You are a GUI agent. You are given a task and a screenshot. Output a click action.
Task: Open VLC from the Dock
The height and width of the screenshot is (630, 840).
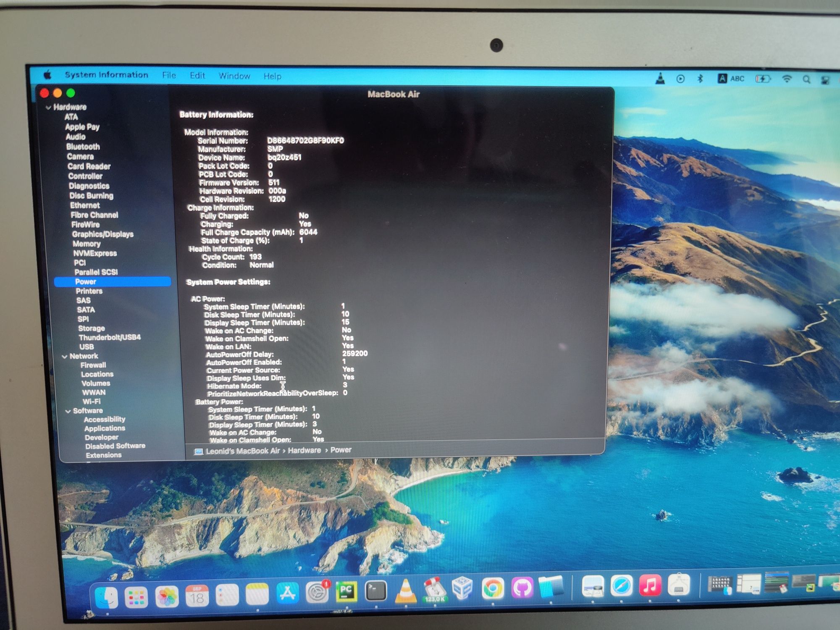tap(406, 590)
